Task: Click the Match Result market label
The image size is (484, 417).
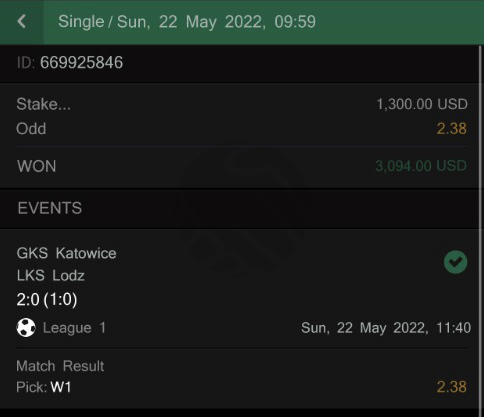Action: pyautogui.click(x=60, y=366)
